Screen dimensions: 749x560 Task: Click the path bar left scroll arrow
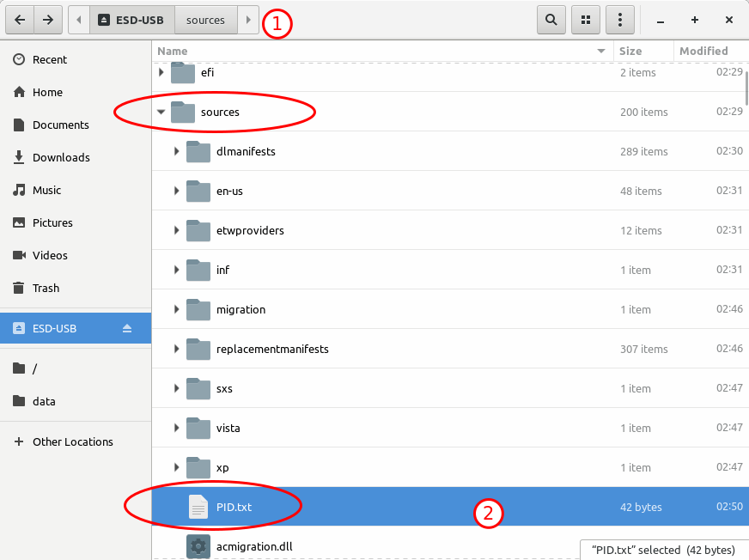point(79,20)
